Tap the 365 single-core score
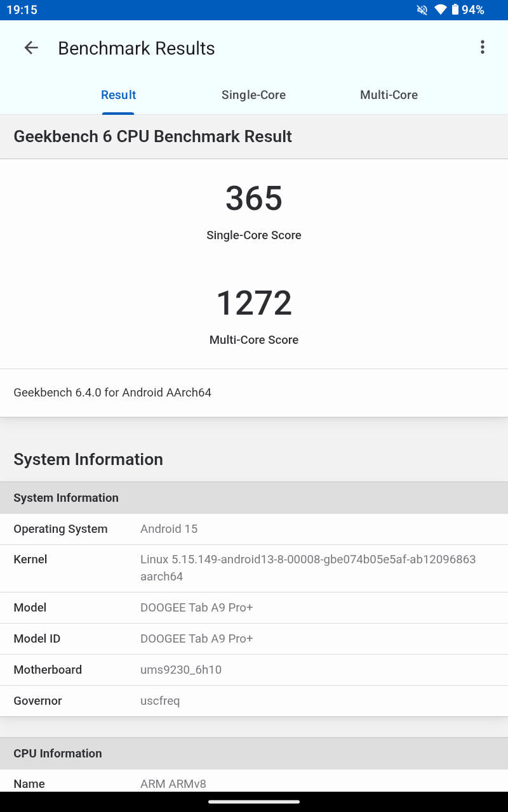The image size is (508, 812). [254, 199]
